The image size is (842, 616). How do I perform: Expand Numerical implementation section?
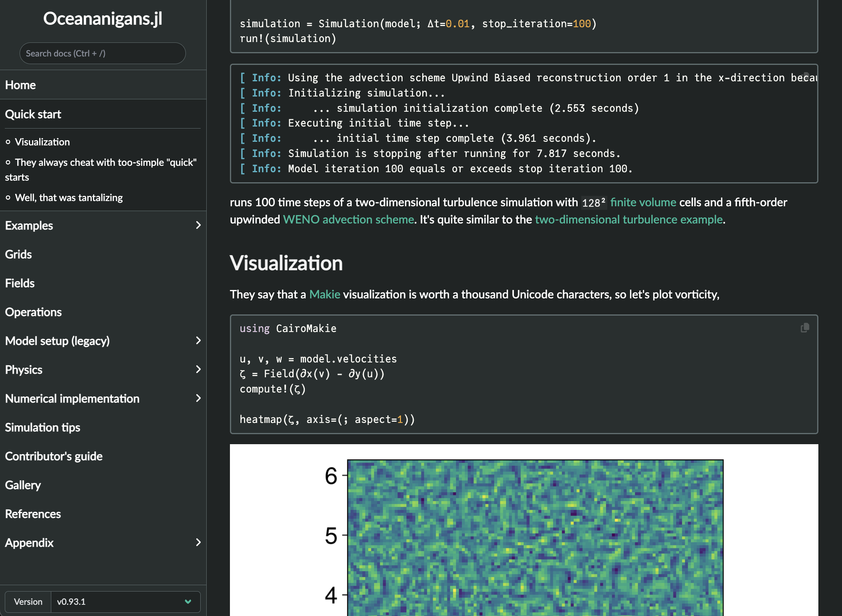[198, 398]
